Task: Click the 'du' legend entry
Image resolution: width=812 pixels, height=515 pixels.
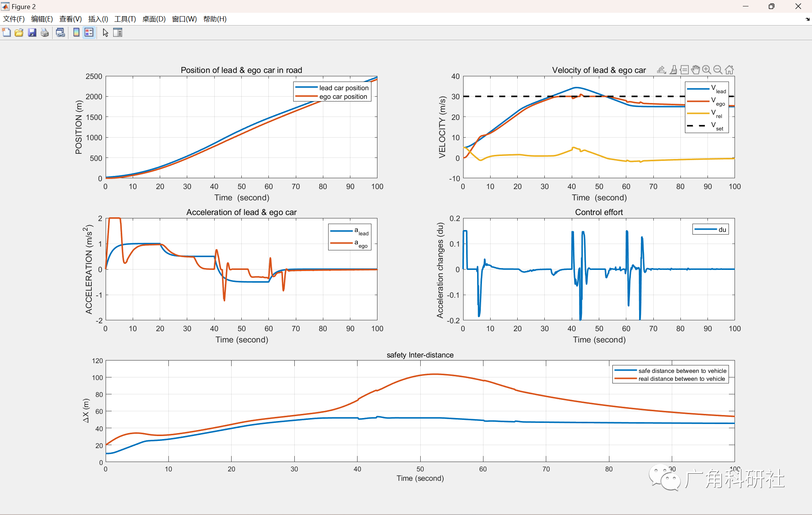Action: (710, 229)
